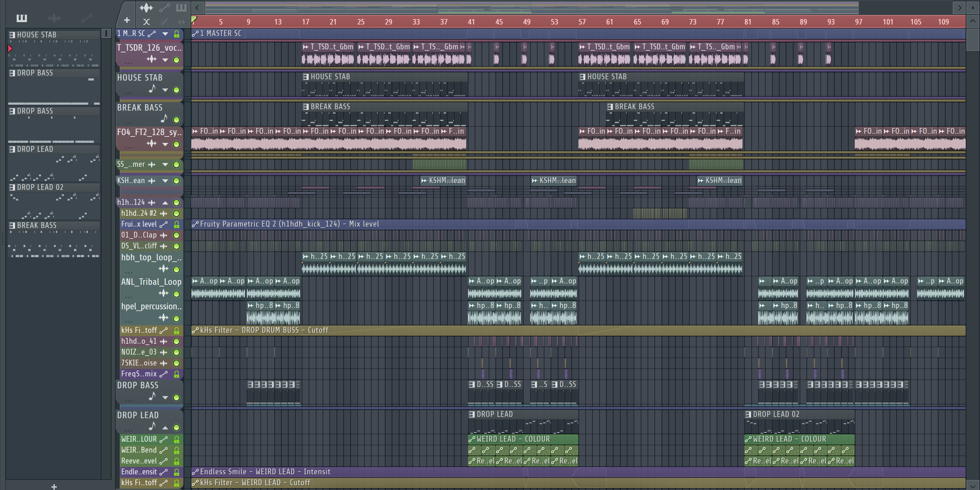The height and width of the screenshot is (490, 980).
Task: Mute the BREAK BASS track
Action: pyautogui.click(x=177, y=120)
